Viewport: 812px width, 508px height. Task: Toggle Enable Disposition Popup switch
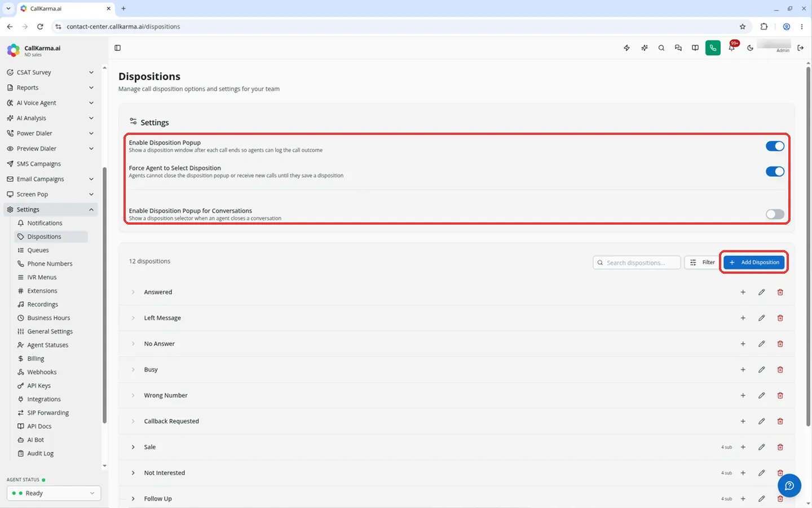[775, 146]
